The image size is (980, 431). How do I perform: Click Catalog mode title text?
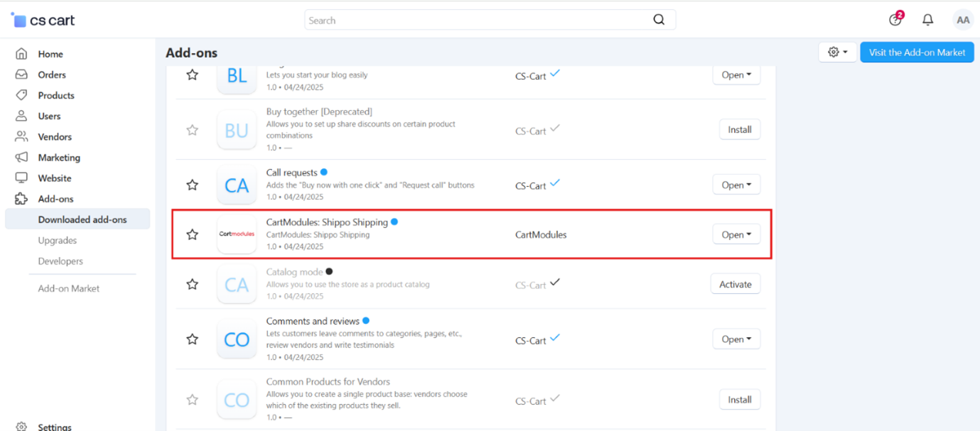click(x=294, y=272)
